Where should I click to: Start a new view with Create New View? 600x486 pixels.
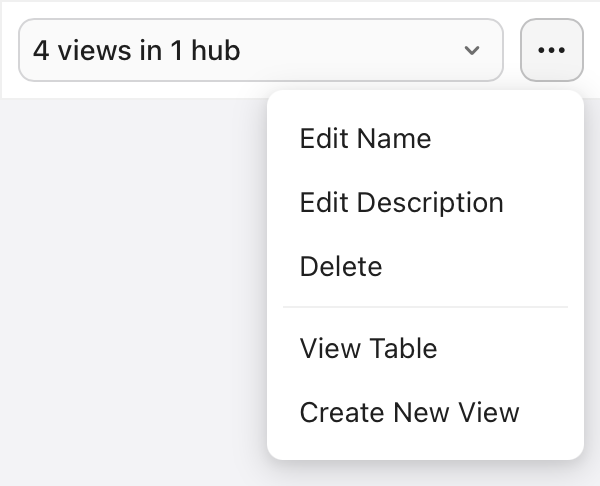pos(409,412)
